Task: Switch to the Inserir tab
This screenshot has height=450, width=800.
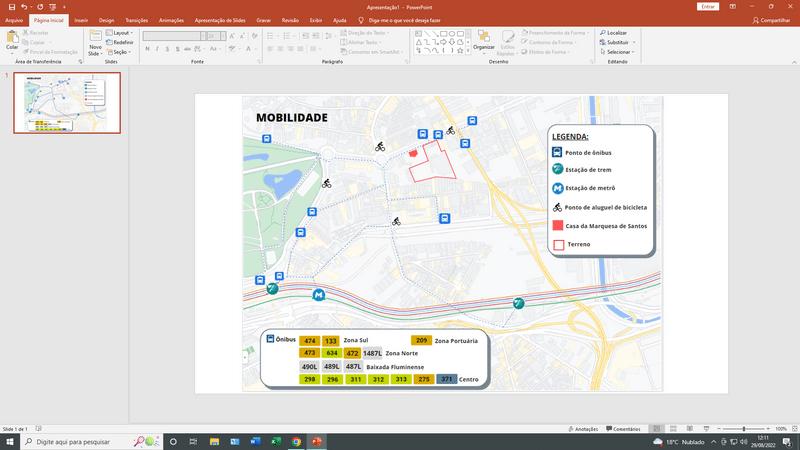Action: click(x=81, y=20)
